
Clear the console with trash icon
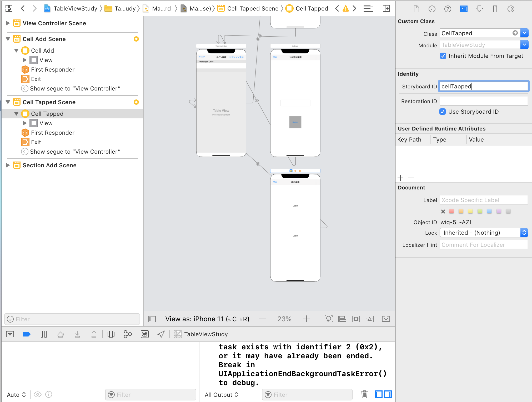364,394
